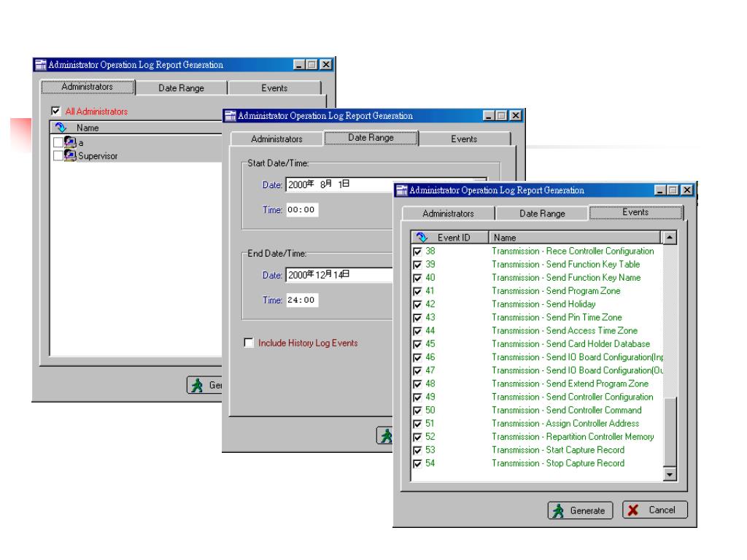This screenshot has width=747, height=560.
Task: Click title bar app icon of Date Range window
Action: tap(230, 116)
